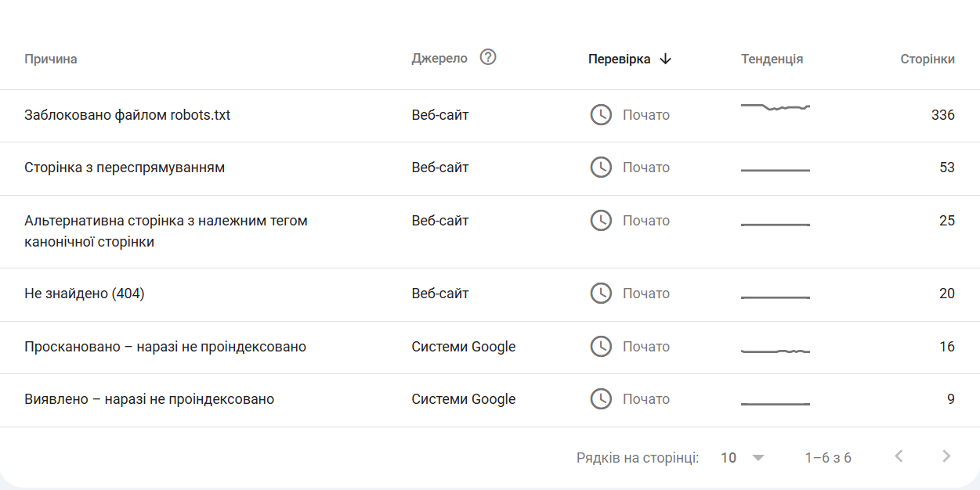The width and height of the screenshot is (980, 490).
Task: Click clock icon in redirect page row
Action: 601,168
